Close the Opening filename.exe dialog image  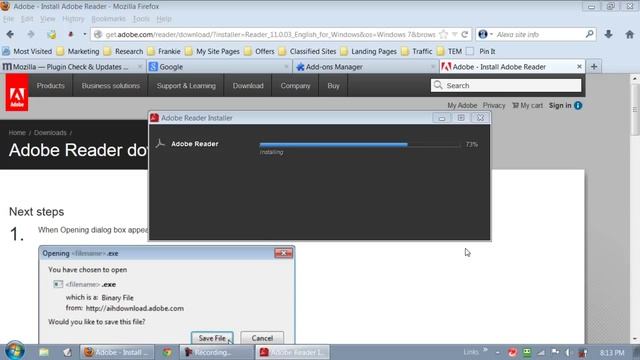coord(283,253)
